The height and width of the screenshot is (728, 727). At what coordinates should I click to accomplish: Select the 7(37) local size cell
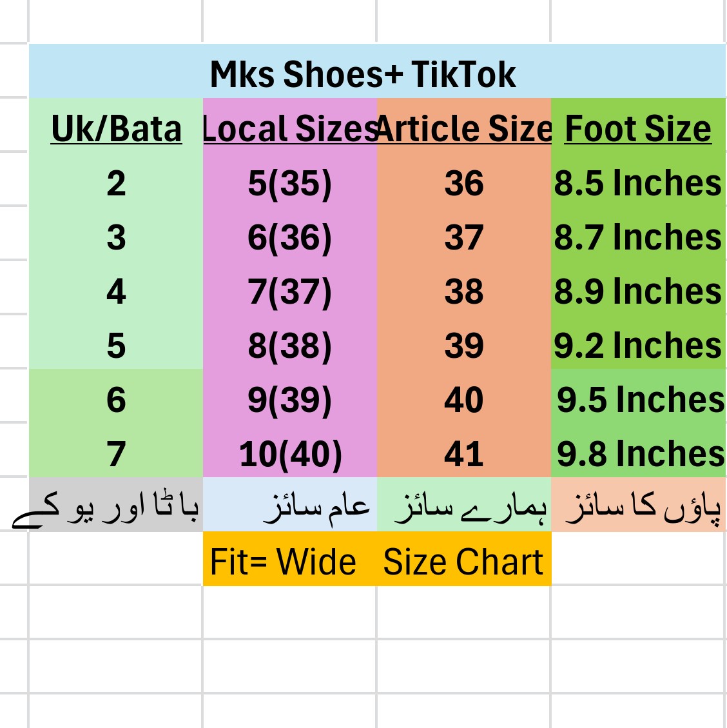289,291
